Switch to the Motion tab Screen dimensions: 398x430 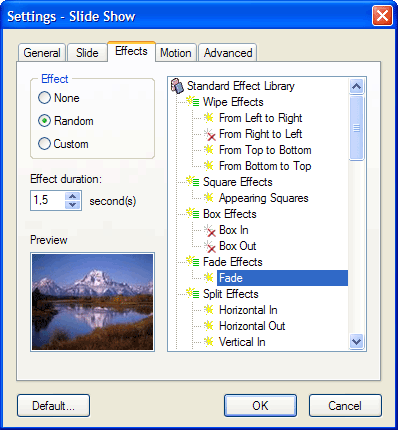click(176, 53)
